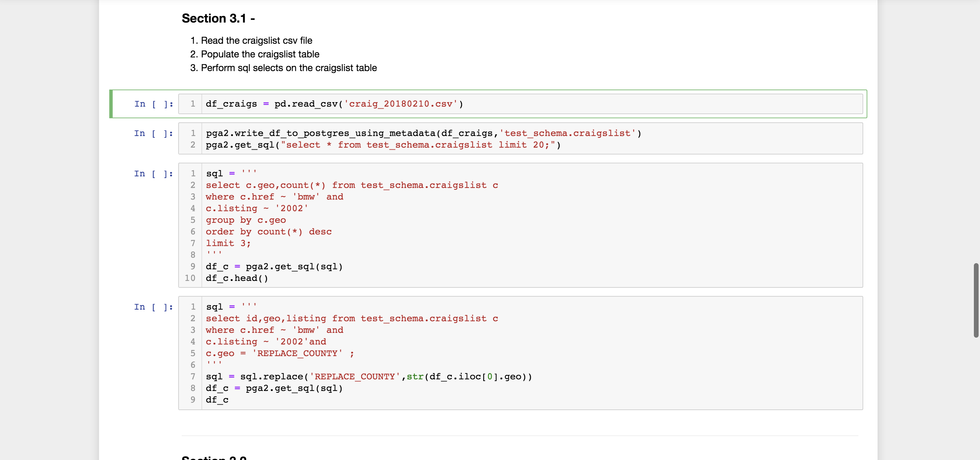Select the second cell's In [ ] prompt
980x460 pixels.
coord(153,133)
